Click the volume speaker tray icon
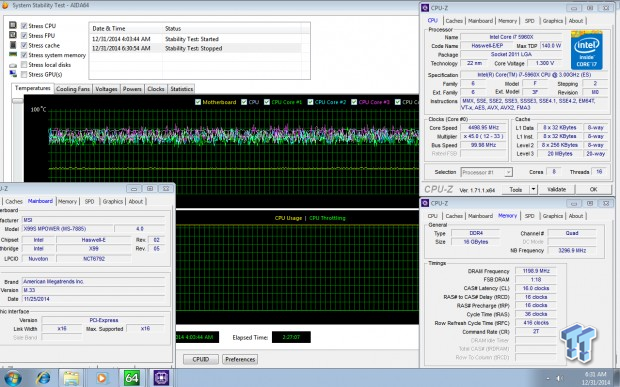This screenshot has height=387, width=620. tap(560, 379)
